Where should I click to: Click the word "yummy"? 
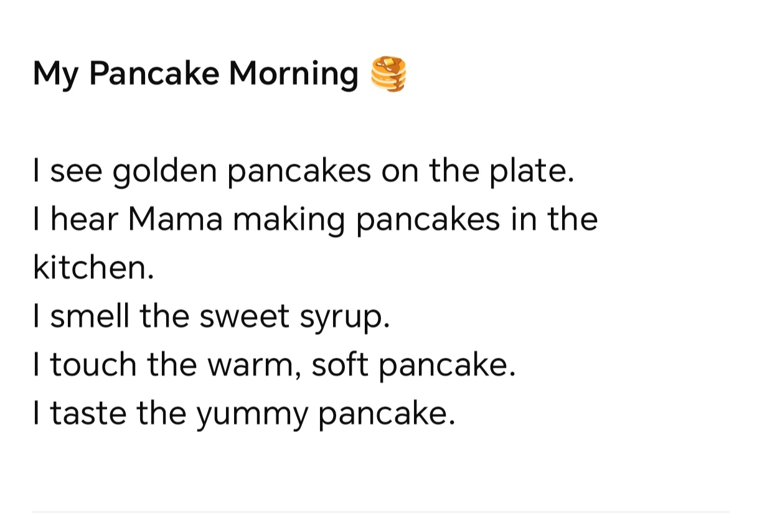click(x=253, y=414)
